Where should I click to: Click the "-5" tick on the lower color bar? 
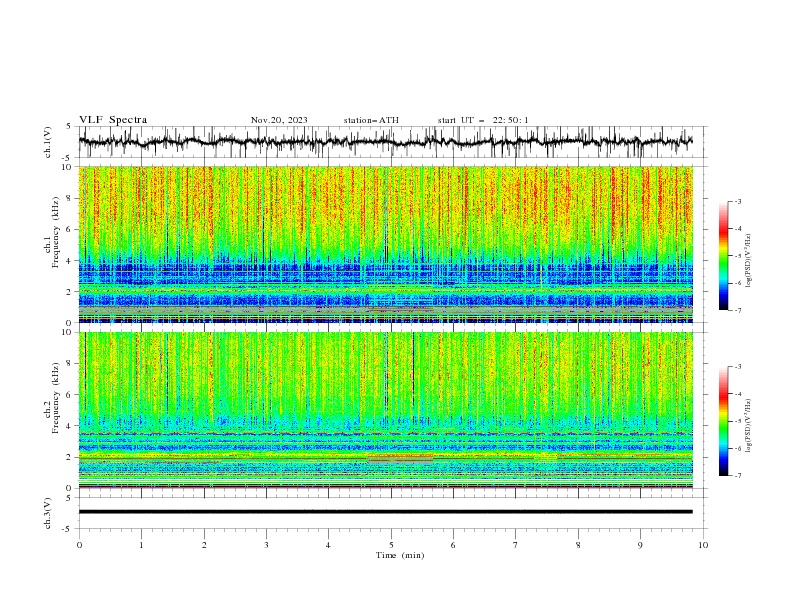coord(738,421)
